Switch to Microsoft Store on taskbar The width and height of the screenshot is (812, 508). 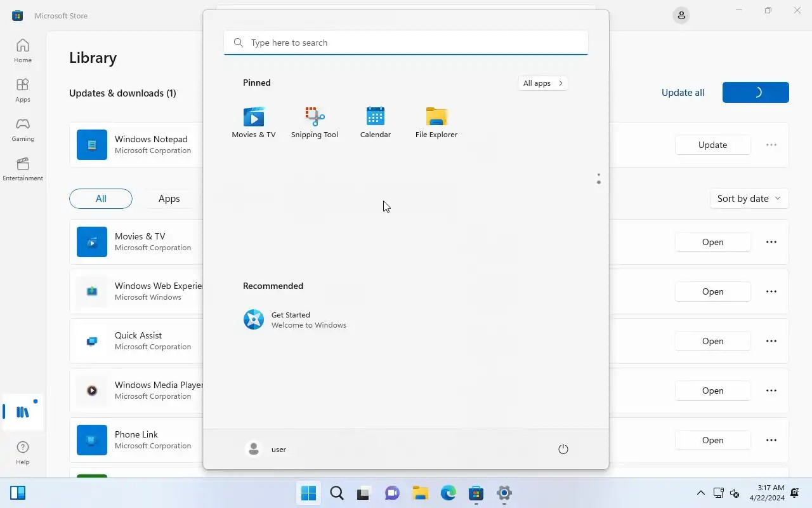[476, 493]
